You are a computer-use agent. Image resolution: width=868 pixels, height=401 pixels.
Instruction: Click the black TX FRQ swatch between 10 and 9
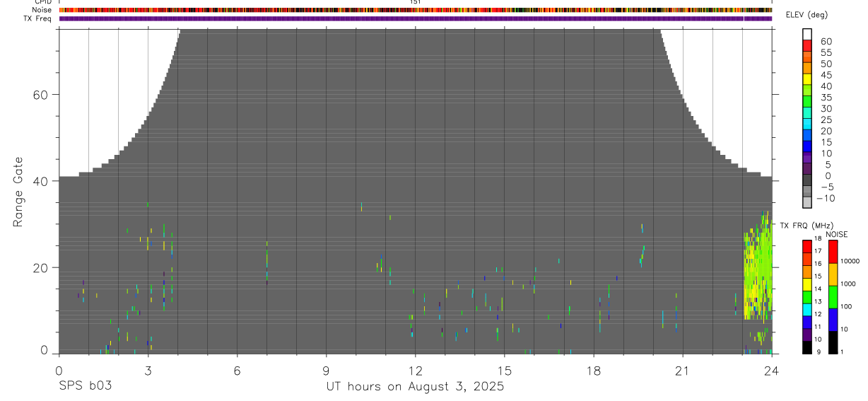[807, 347]
